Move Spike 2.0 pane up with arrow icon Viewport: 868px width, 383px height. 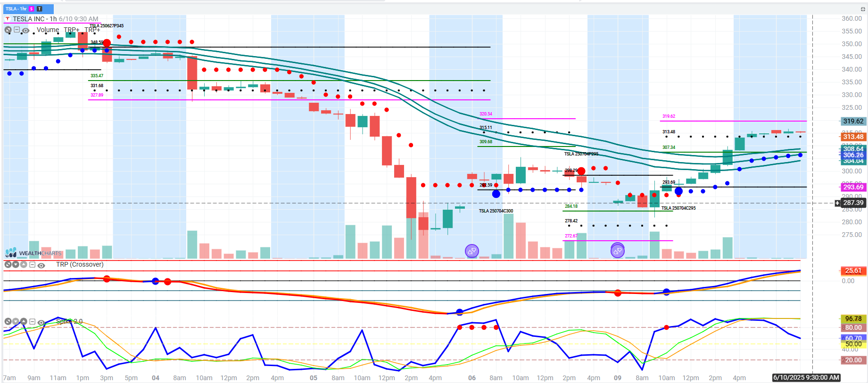point(23,321)
